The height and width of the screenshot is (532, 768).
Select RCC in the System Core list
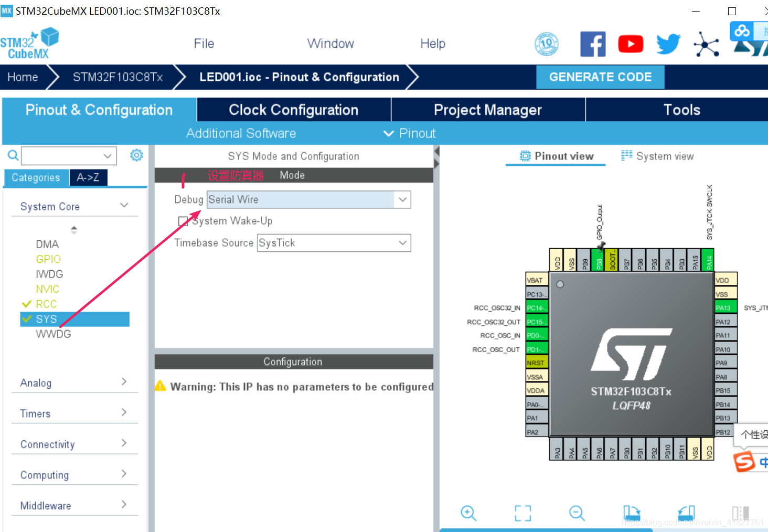point(46,304)
